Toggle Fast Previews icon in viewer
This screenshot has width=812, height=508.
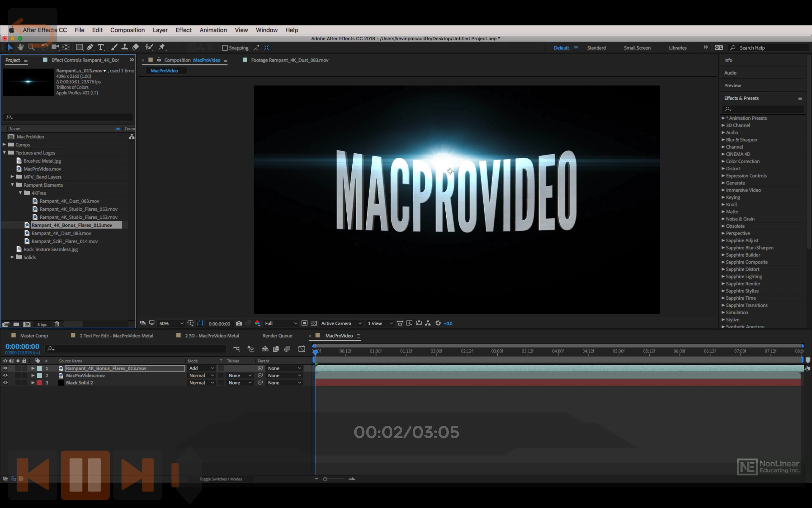tap(409, 323)
